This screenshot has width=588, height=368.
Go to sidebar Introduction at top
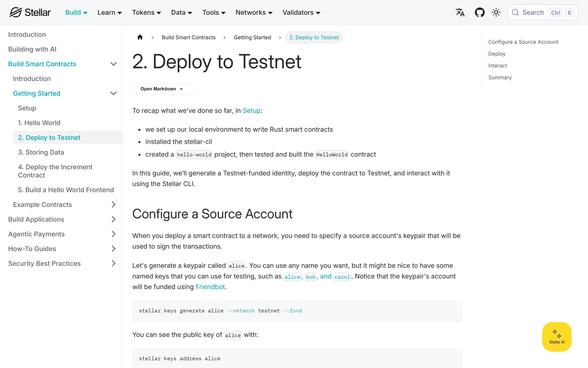click(27, 34)
